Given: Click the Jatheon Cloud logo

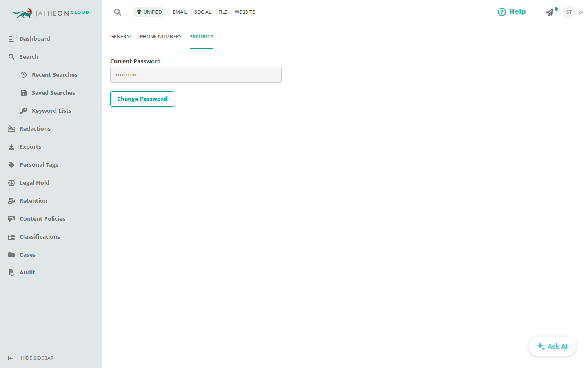Looking at the screenshot, I should coord(51,13).
